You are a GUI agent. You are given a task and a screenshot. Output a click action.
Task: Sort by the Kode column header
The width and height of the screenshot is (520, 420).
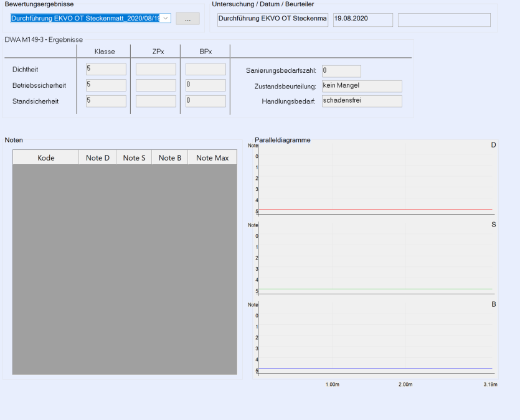45,158
